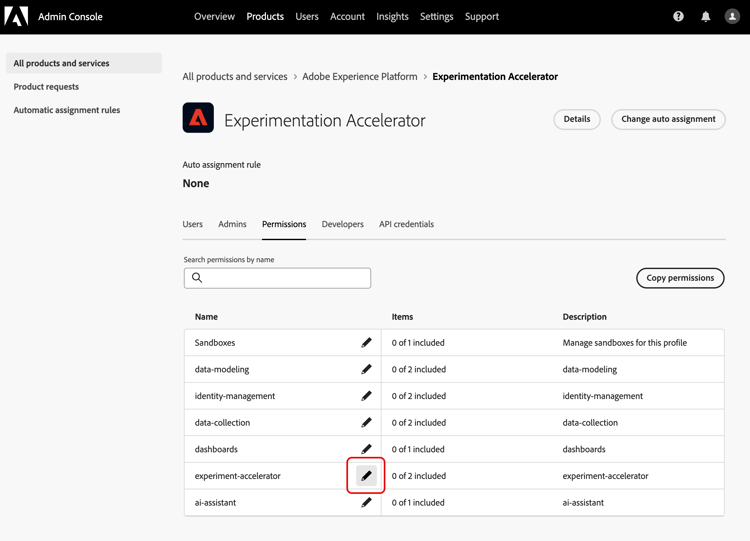The height and width of the screenshot is (541, 750).
Task: Click the Items column header
Action: point(402,317)
